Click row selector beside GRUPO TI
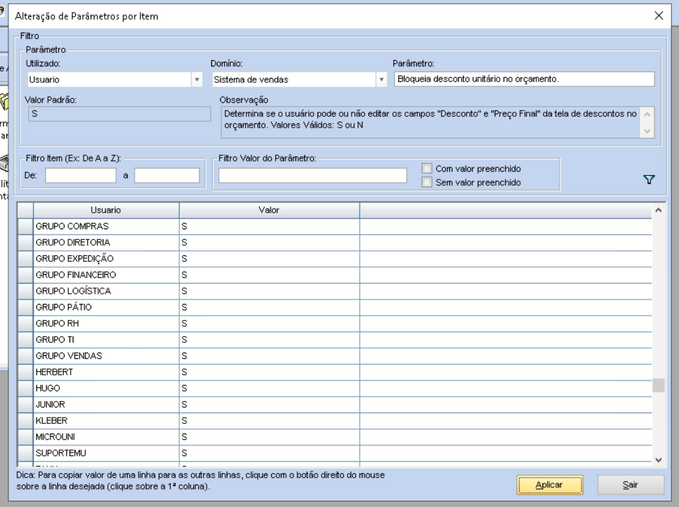This screenshot has width=679, height=507. click(26, 340)
